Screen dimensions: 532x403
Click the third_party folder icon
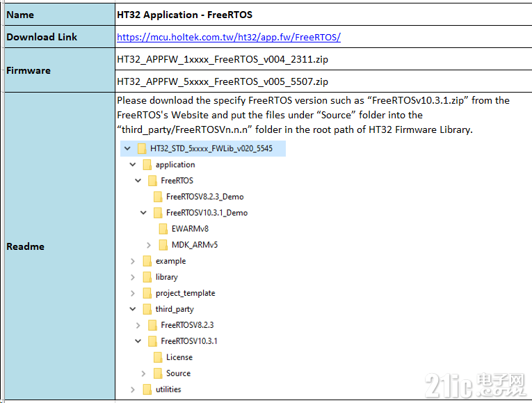pos(147,309)
